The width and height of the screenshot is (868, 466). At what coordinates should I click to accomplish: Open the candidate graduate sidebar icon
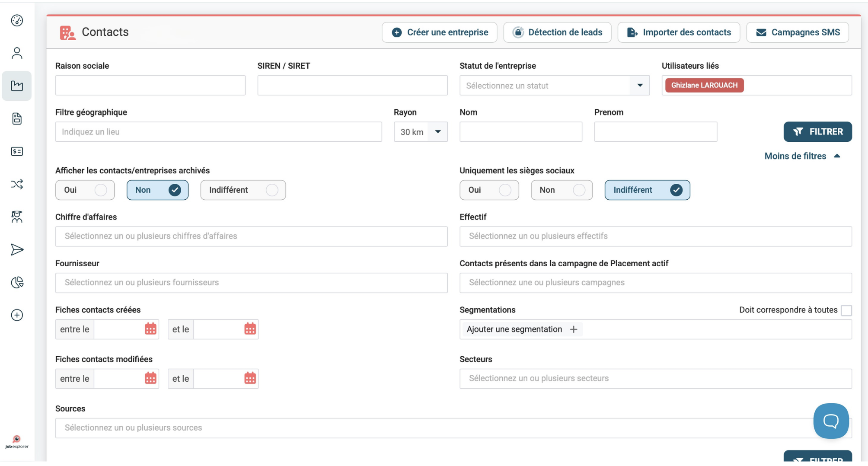pyautogui.click(x=17, y=217)
